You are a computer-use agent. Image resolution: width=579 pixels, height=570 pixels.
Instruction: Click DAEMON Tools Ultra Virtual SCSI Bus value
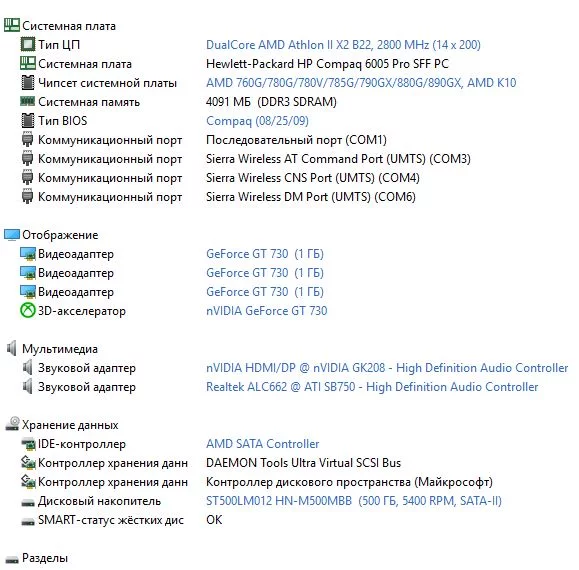coord(304,463)
